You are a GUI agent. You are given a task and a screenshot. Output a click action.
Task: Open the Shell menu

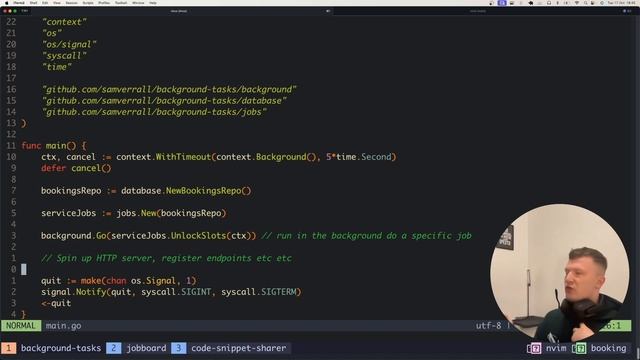(33, 2)
